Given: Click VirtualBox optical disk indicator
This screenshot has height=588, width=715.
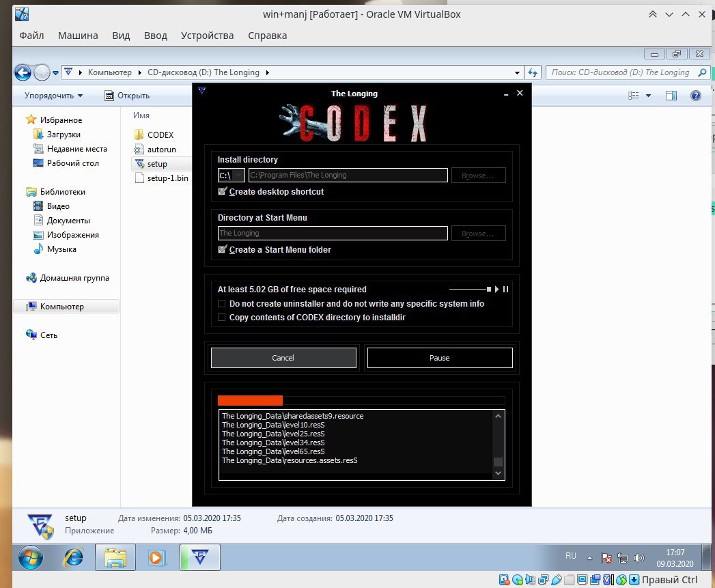Looking at the screenshot, I should 517,580.
